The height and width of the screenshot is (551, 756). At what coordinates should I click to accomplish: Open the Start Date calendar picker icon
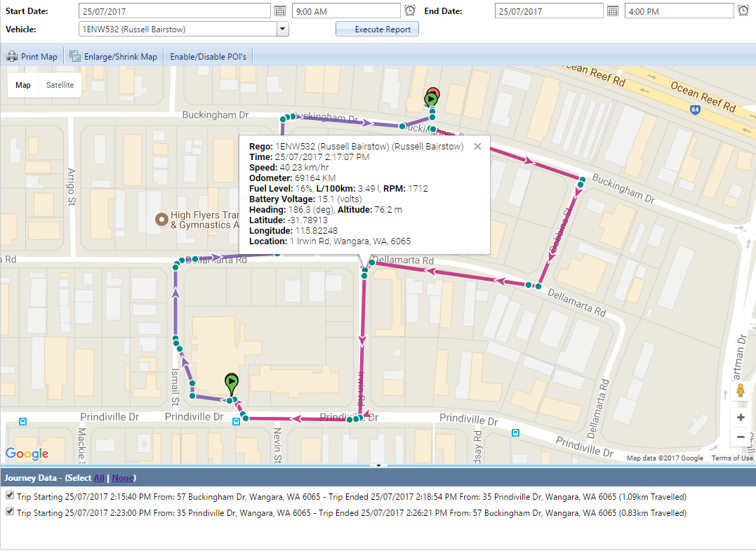[279, 11]
